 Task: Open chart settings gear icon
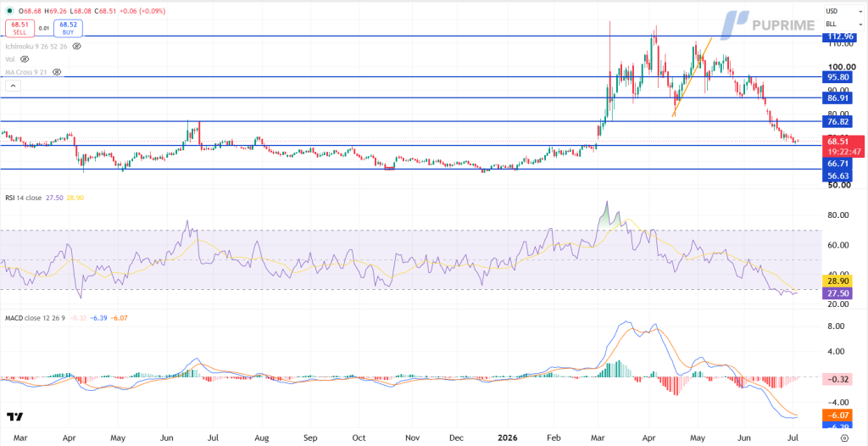[x=843, y=438]
